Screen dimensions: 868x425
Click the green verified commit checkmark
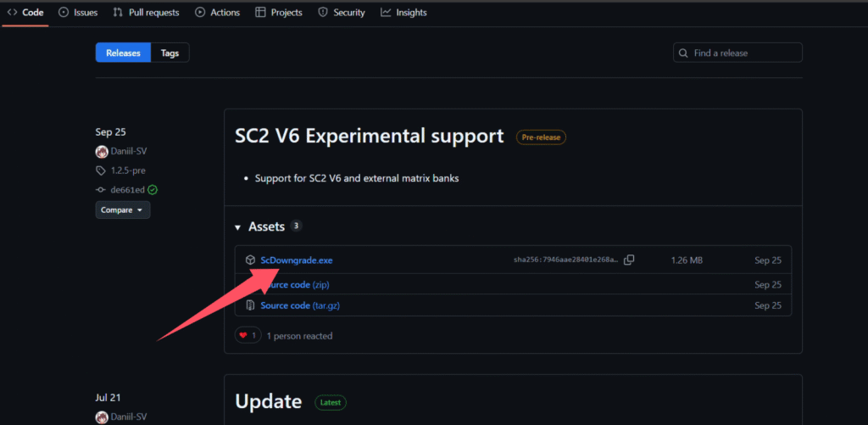(153, 190)
